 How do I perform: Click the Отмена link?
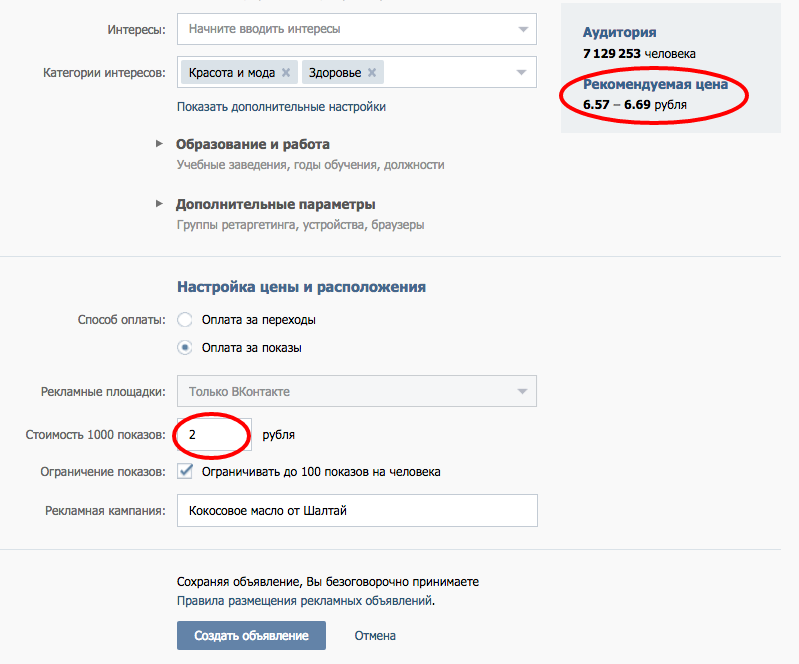(375, 635)
